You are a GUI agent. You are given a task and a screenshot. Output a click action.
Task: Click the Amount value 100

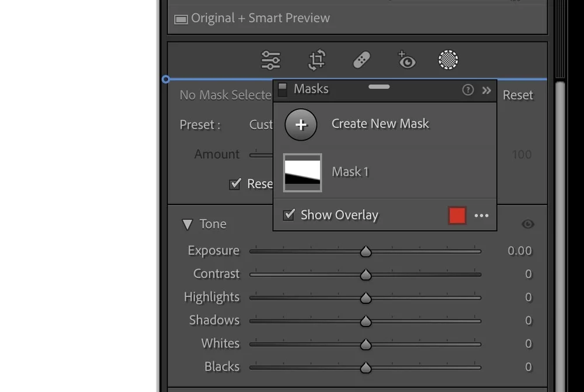[522, 155]
